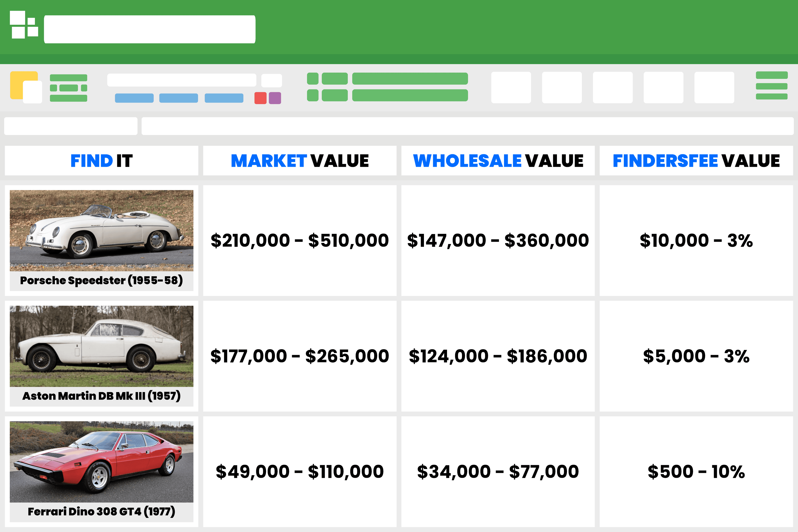Select the FIND IT header cell
The image size is (798, 532).
click(101, 160)
